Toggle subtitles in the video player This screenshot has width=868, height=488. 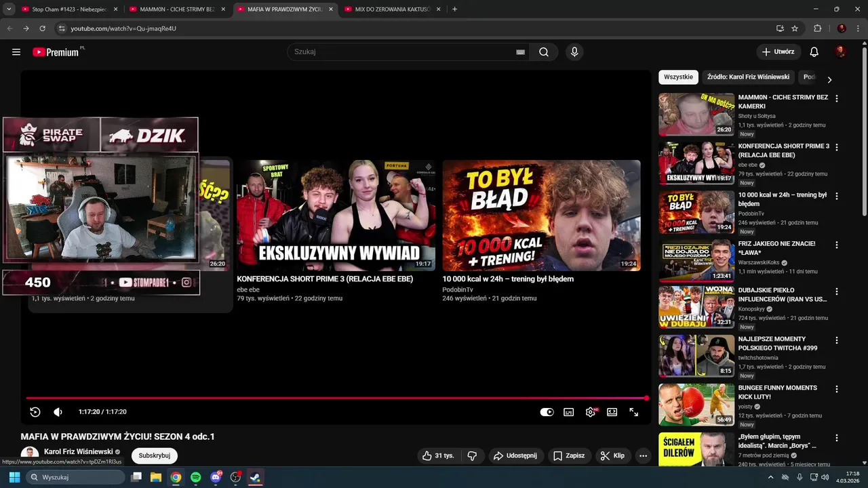(x=569, y=412)
